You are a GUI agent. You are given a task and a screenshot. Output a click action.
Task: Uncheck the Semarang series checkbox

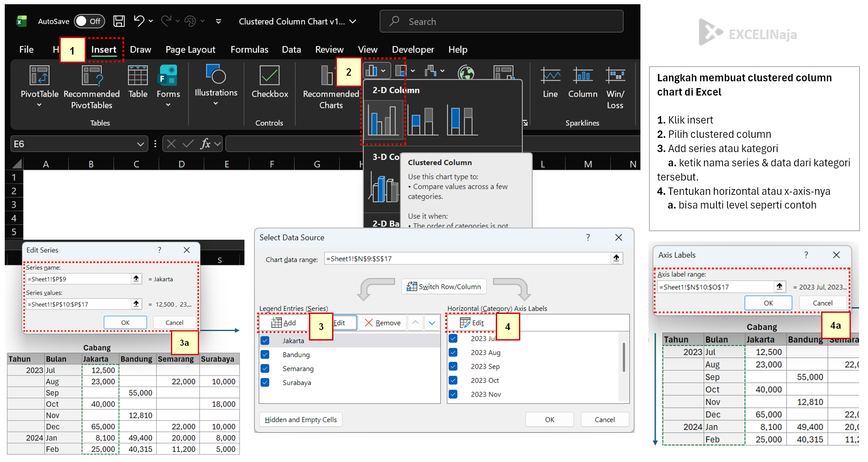[265, 369]
